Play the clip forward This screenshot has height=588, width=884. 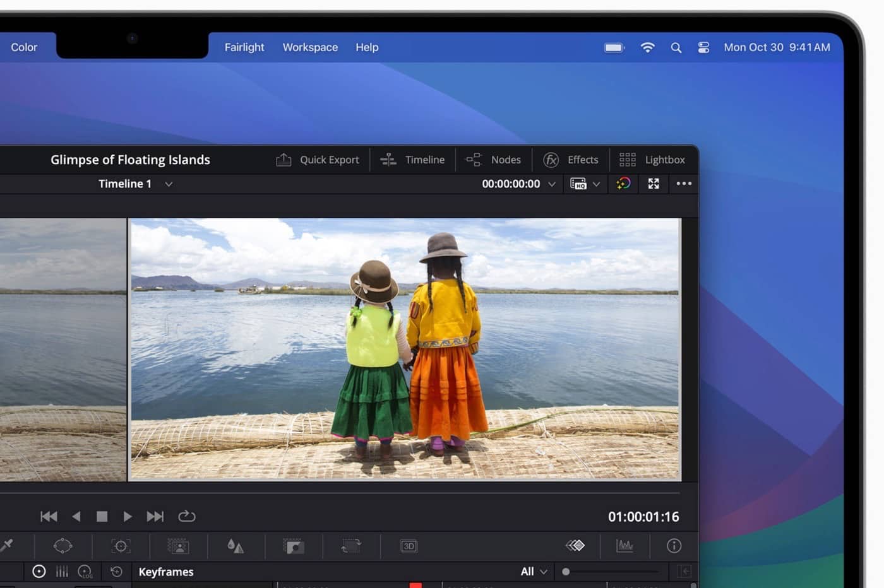pyautogui.click(x=128, y=516)
